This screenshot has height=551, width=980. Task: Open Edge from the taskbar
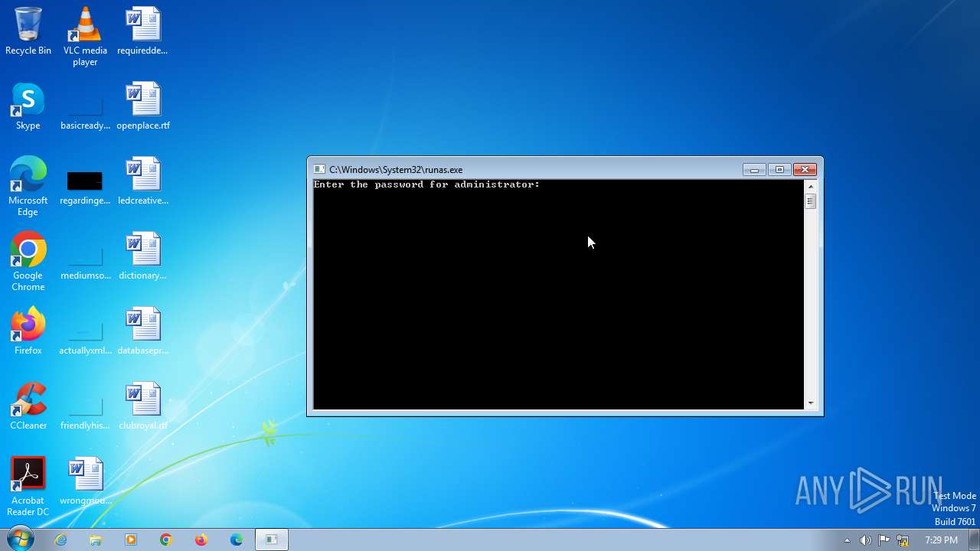(237, 540)
